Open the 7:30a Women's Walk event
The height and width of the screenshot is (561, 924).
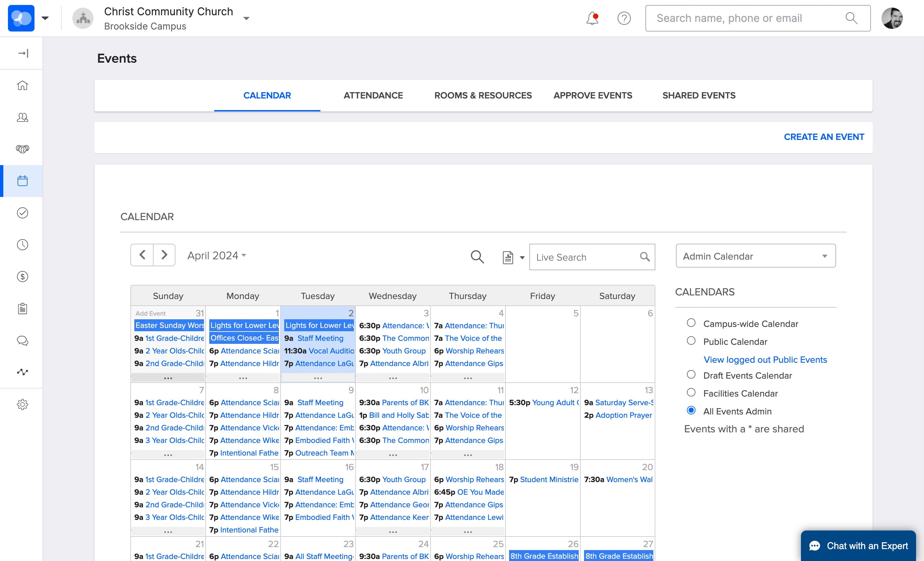coord(618,479)
